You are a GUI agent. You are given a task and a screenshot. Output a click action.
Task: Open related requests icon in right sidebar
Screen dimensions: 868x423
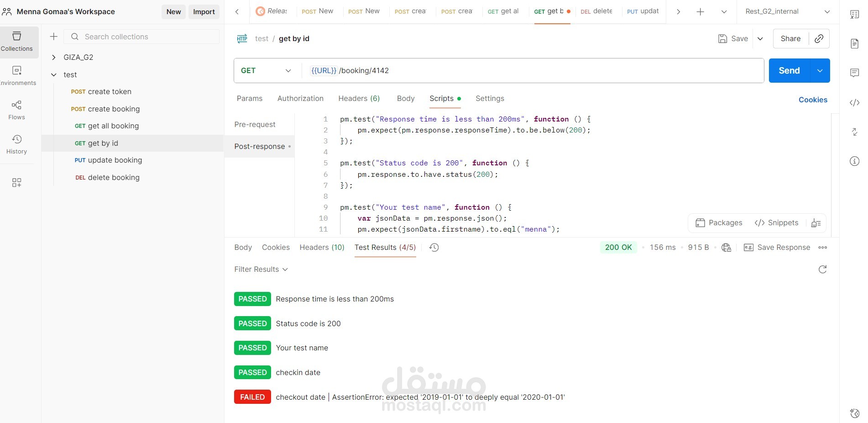point(855,132)
